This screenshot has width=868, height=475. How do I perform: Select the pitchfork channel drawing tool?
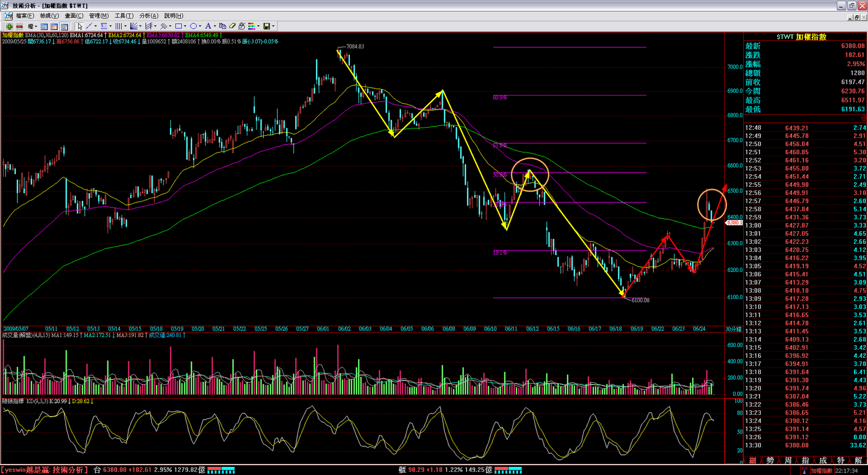click(148, 26)
